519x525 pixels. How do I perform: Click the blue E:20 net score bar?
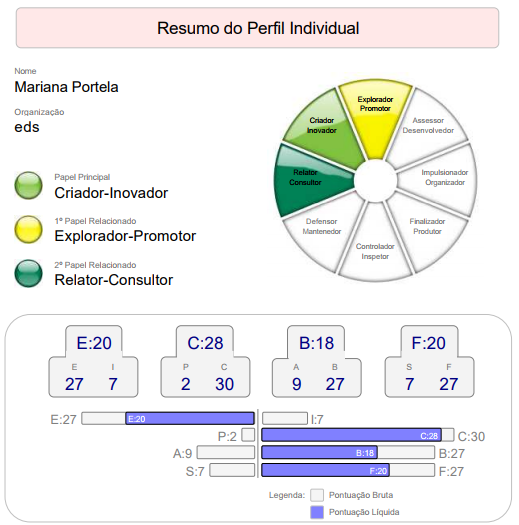point(190,419)
